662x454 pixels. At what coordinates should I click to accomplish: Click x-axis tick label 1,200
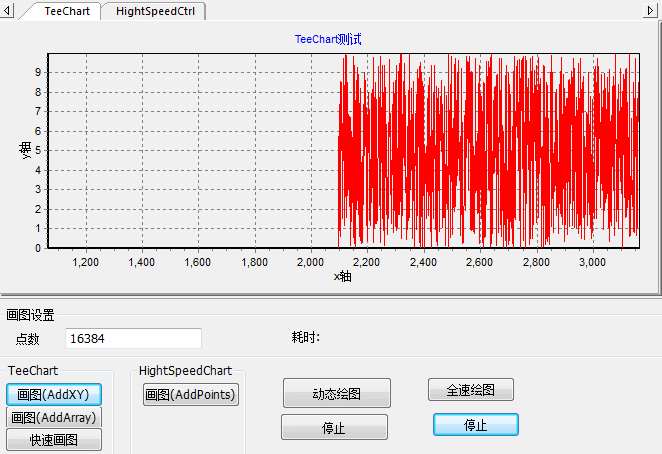pyautogui.click(x=86, y=262)
